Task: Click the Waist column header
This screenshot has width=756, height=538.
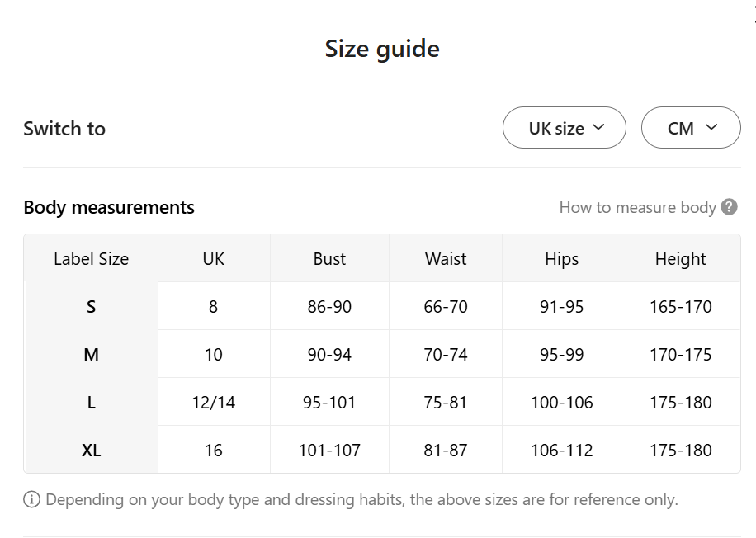Action: [x=445, y=258]
